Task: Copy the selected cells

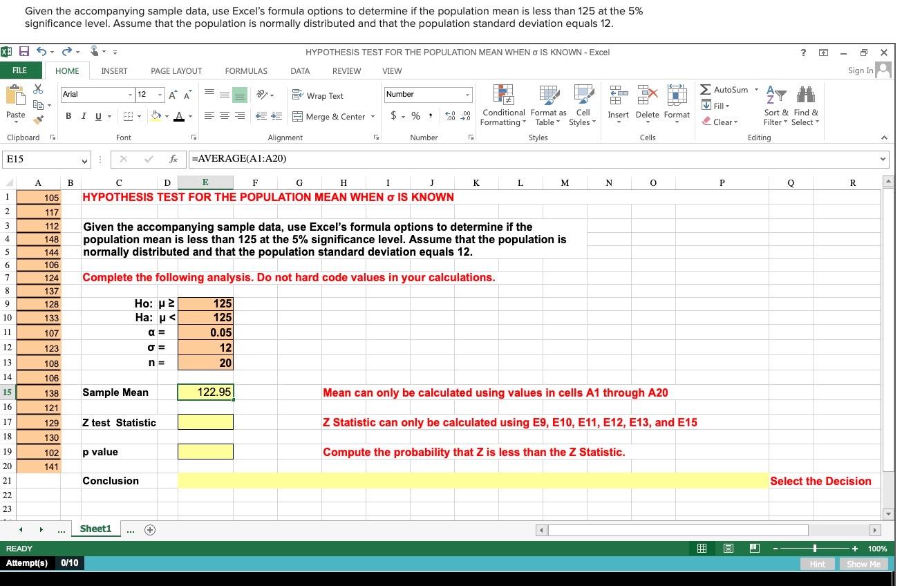Action: [38, 105]
